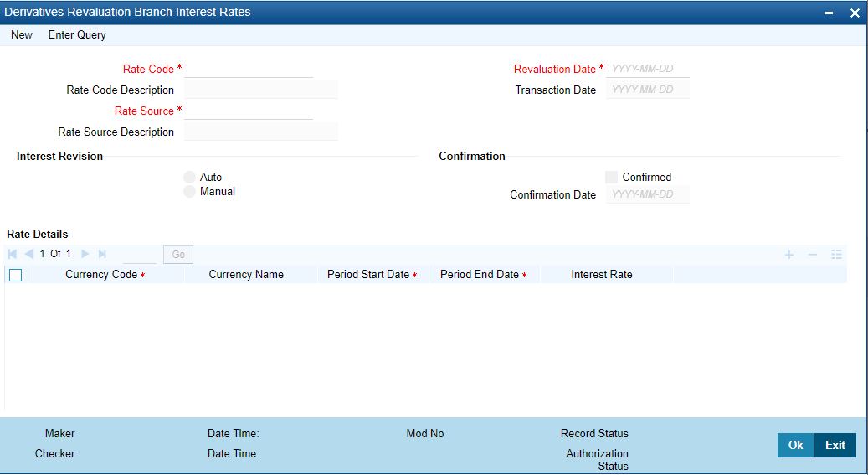Image resolution: width=868 pixels, height=475 pixels.
Task: Select Manual interest revision
Action: click(x=189, y=191)
